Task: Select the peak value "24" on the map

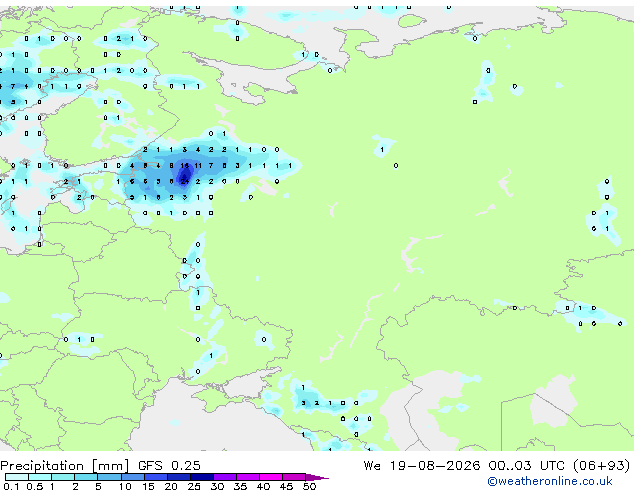Action: [x=184, y=182]
